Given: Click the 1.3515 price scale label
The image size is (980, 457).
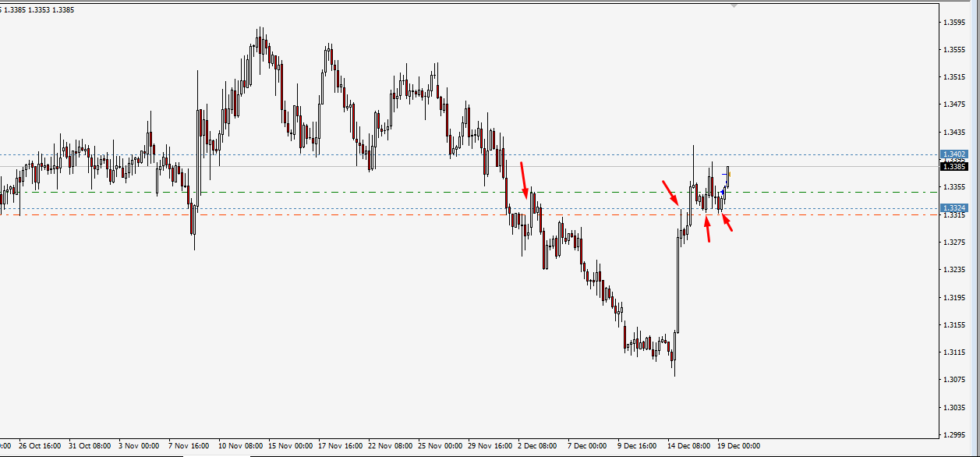Looking at the screenshot, I should (x=955, y=76).
